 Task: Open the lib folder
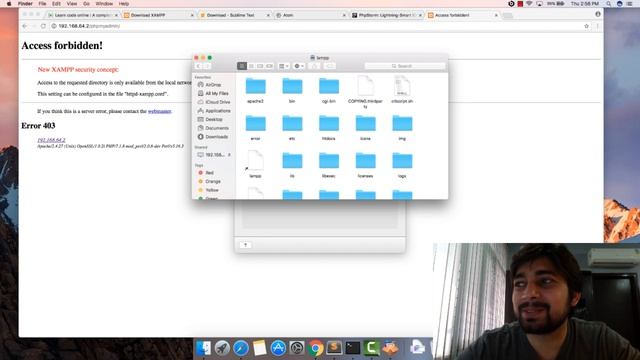292,161
